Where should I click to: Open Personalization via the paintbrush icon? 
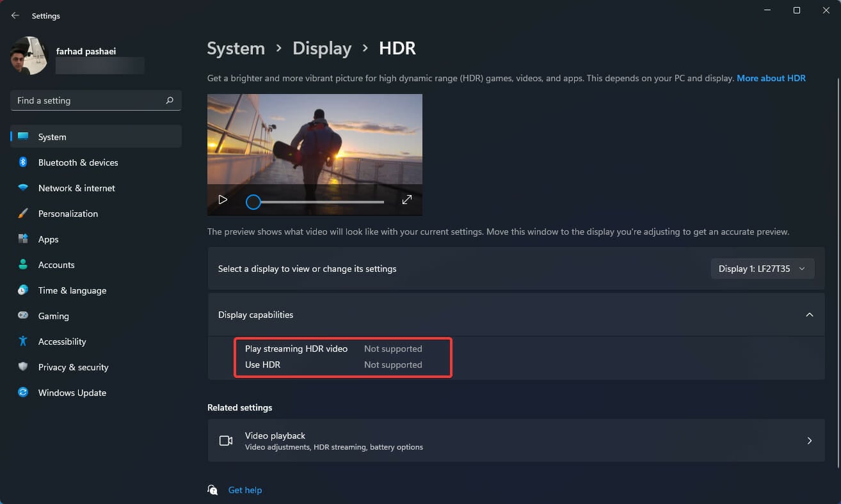tap(23, 214)
